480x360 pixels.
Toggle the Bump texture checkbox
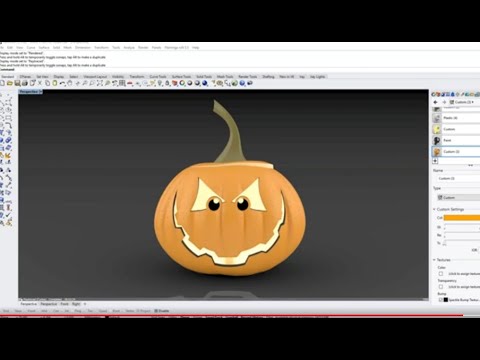440,300
